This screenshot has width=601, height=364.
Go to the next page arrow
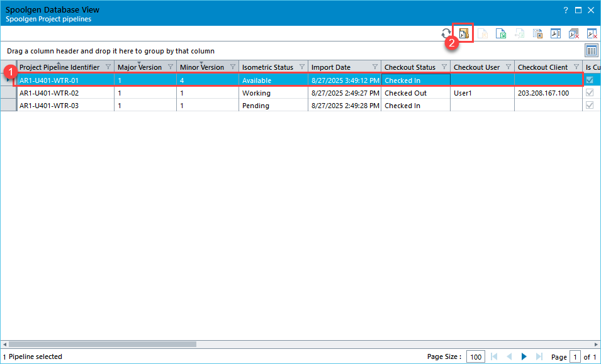(524, 357)
